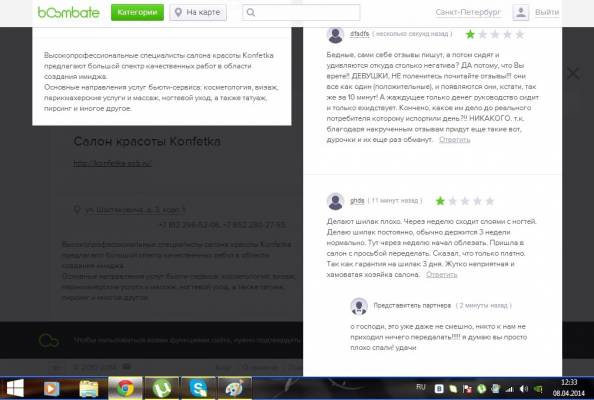594x400 pixels.
Task: Close the reviews overlay with the X
Action: tap(573, 73)
